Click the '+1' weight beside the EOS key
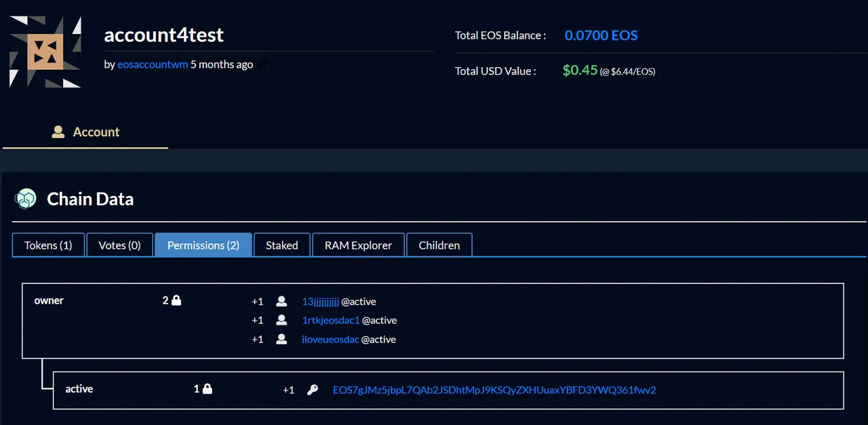This screenshot has height=425, width=868. 288,390
